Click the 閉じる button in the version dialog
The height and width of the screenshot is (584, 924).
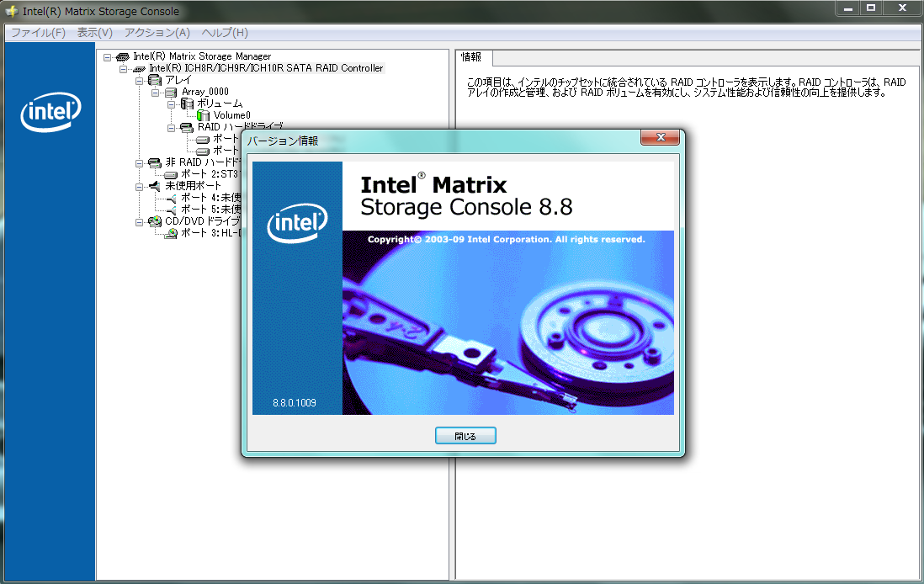tap(465, 436)
